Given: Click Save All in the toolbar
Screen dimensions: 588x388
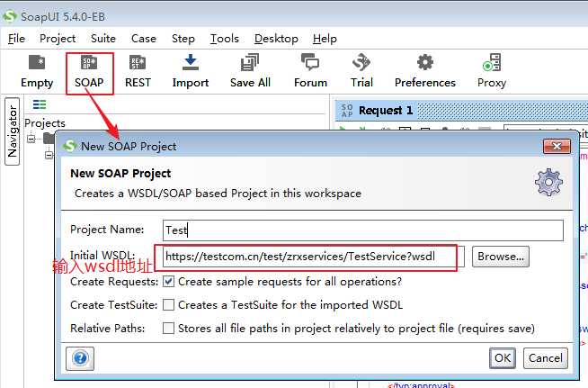Looking at the screenshot, I should (x=250, y=72).
